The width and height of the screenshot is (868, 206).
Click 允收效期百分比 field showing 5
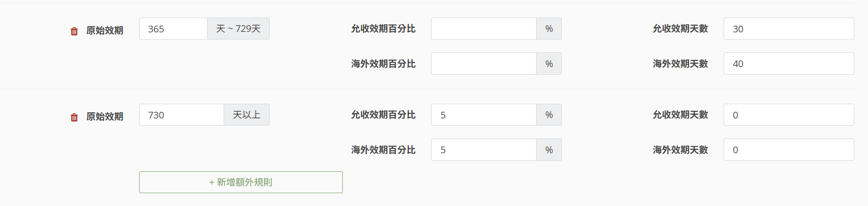click(x=483, y=115)
